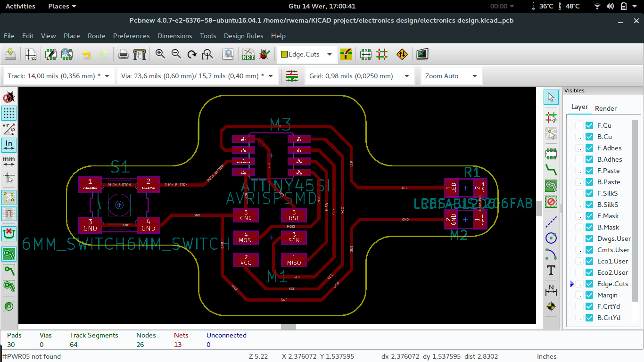Screen dimensions: 644x362
Task: Switch units to millimeters in the left toolbar
Action: point(9,160)
